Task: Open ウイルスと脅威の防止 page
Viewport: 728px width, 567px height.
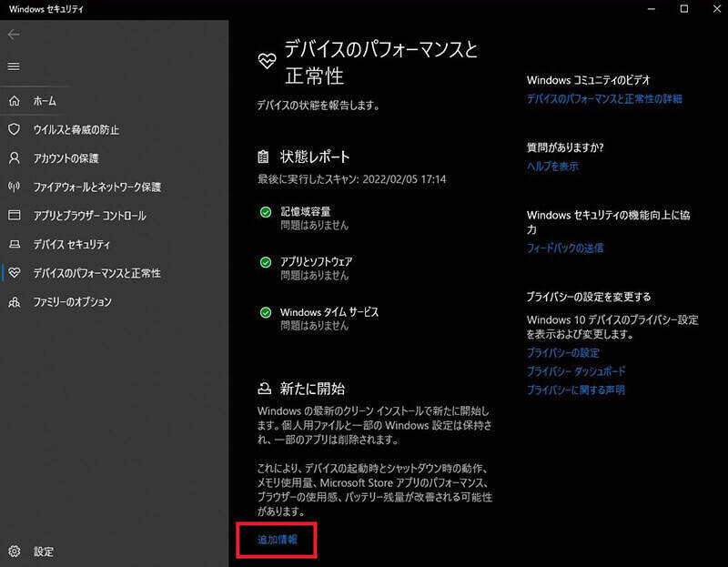Action: coord(76,129)
